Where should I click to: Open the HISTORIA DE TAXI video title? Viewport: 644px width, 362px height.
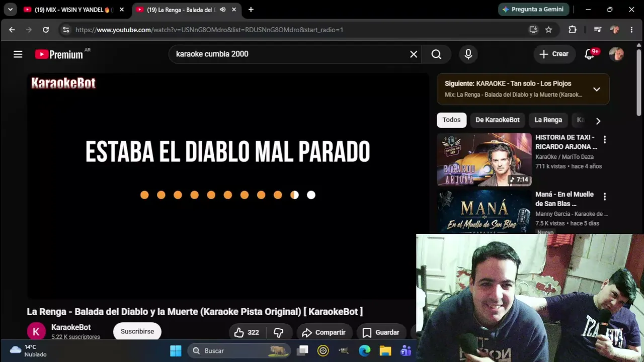pos(566,142)
